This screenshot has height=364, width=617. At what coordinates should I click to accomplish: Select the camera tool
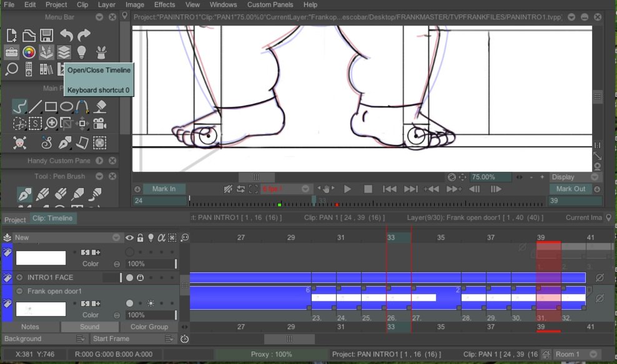click(x=100, y=124)
